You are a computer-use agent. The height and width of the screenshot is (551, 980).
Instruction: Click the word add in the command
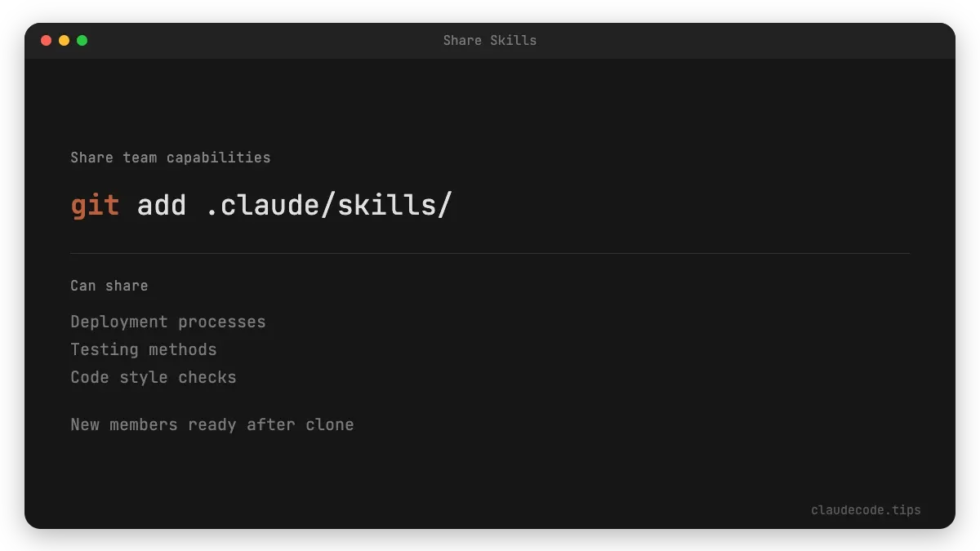162,205
